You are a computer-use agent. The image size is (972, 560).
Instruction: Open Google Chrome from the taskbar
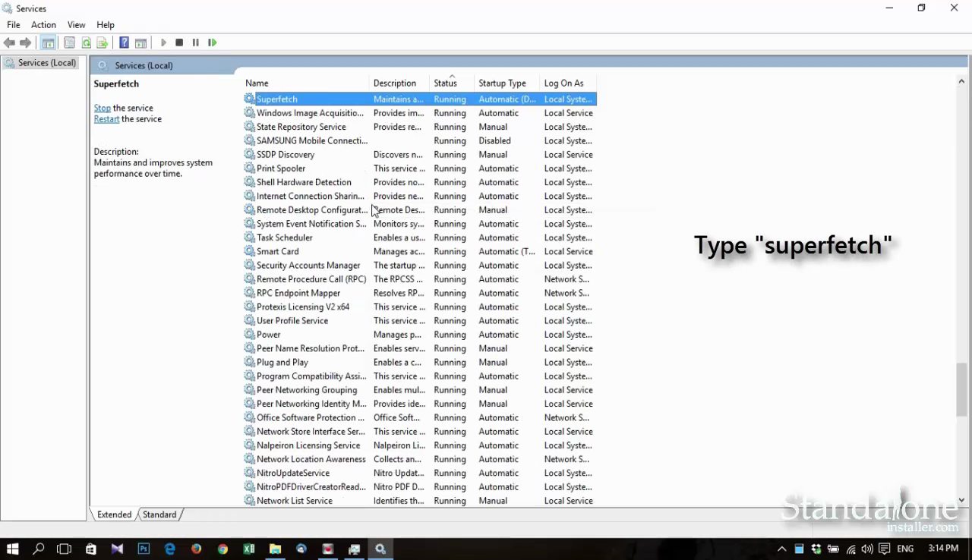(222, 549)
